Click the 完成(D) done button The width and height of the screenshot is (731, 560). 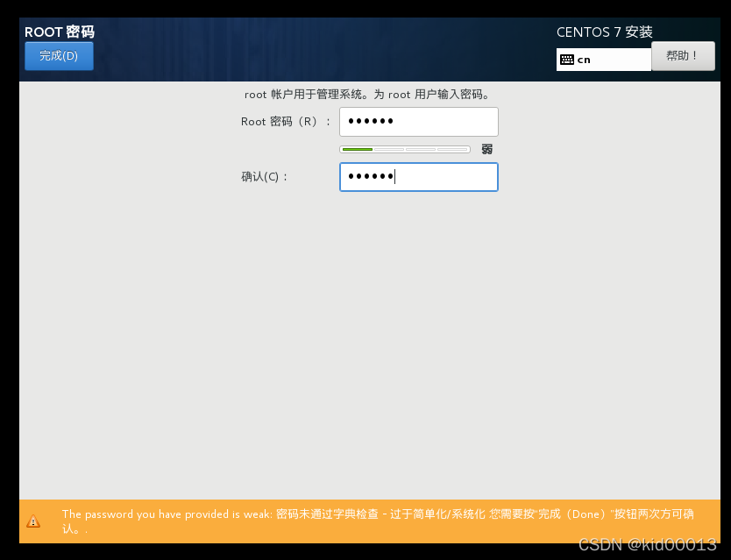pyautogui.click(x=59, y=56)
